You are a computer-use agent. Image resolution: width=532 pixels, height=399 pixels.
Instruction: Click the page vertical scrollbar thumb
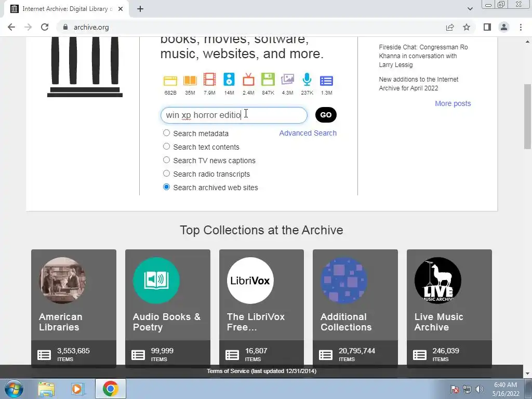pos(527,116)
